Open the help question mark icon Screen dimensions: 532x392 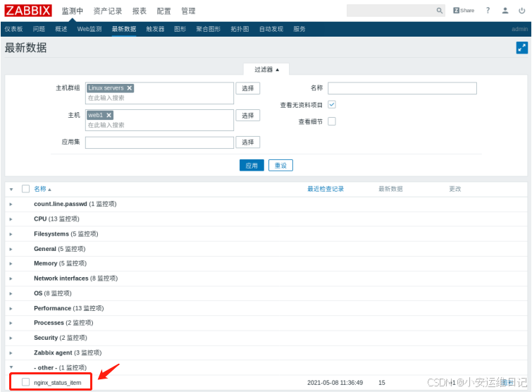click(488, 11)
